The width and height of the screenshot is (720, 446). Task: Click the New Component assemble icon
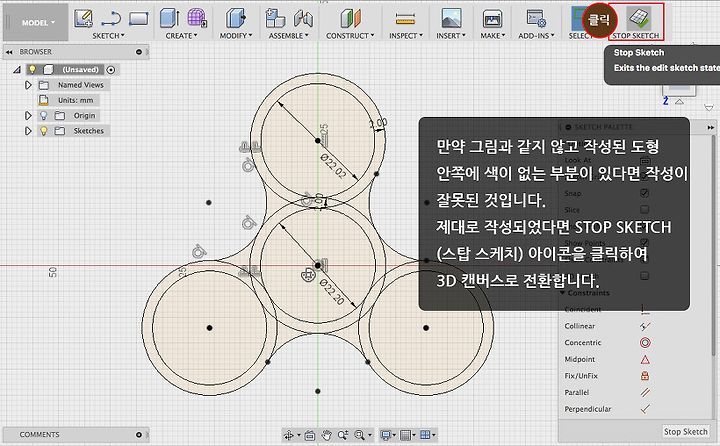[275, 18]
